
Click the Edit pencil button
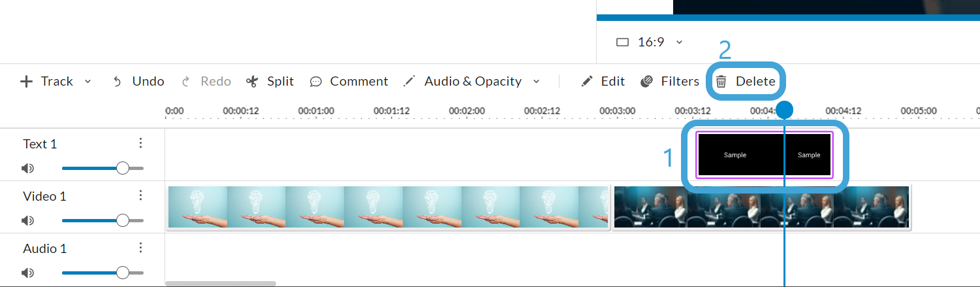coord(603,82)
